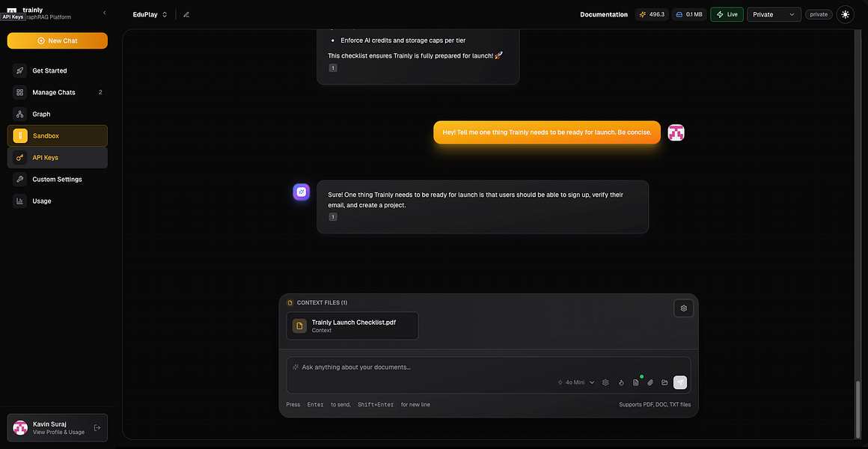Viewport: 868px width, 449px height.
Task: Start a New Chat
Action: (x=57, y=41)
